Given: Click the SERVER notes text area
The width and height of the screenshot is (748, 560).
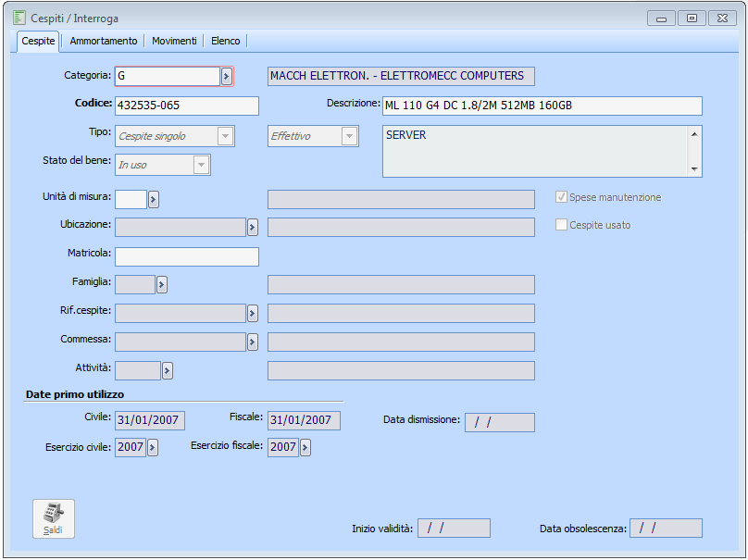Looking at the screenshot, I should [536, 151].
